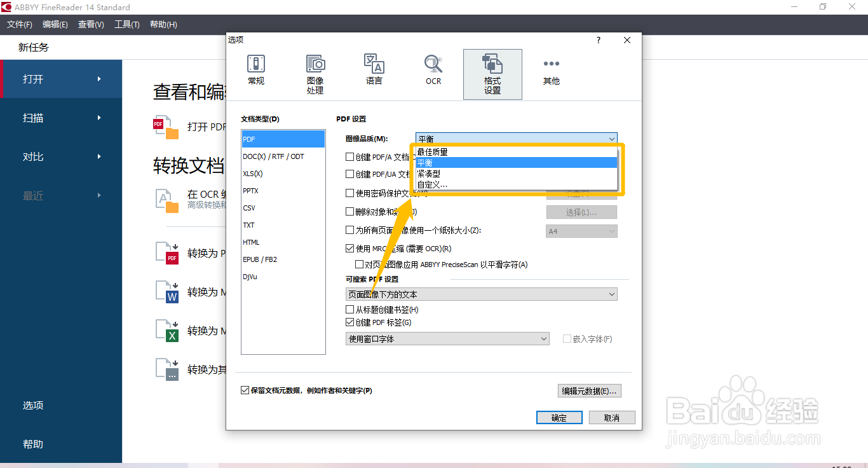Toggle 创建 PDF/UA 文档 checkbox
Image resolution: width=868 pixels, height=468 pixels.
coord(349,174)
